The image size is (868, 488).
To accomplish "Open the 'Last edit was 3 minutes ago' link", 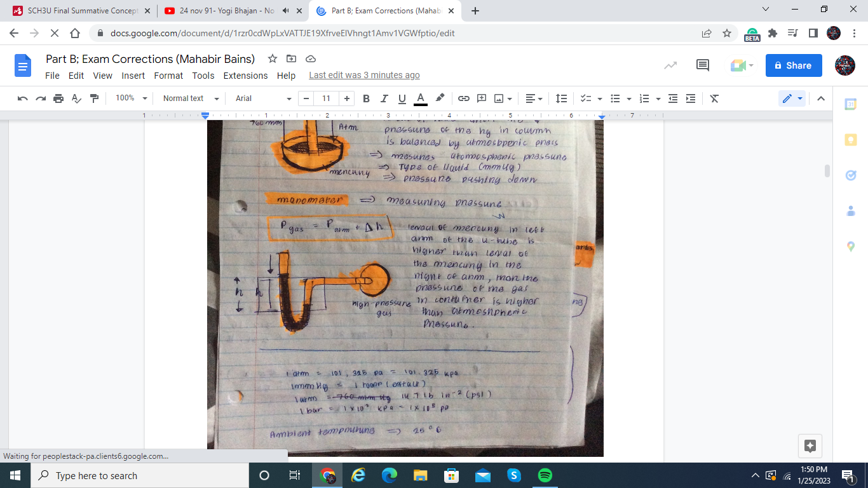I will tap(364, 76).
